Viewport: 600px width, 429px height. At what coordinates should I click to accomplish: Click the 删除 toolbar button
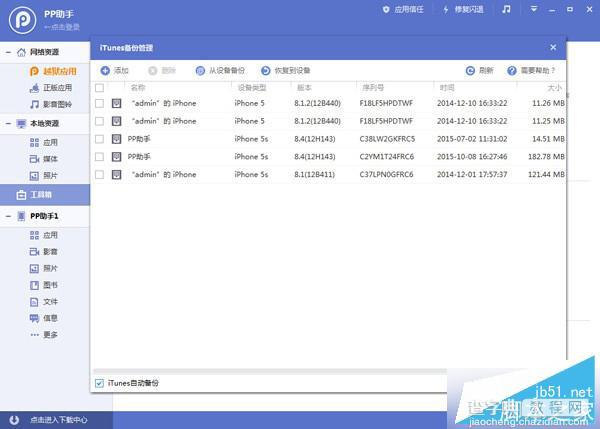coord(162,70)
